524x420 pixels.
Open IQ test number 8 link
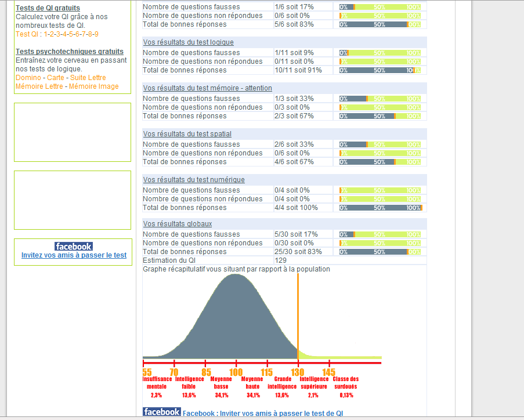pyautogui.click(x=90, y=34)
